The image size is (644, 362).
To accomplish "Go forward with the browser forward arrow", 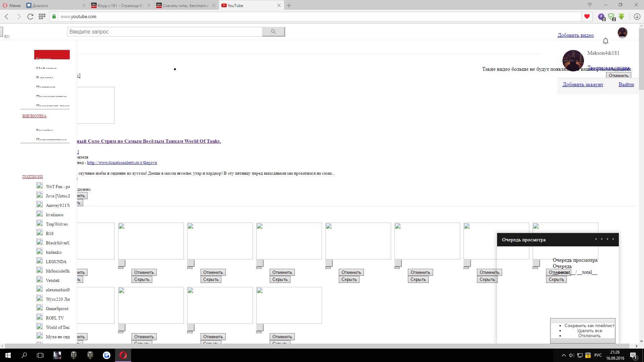I will tap(19, 16).
